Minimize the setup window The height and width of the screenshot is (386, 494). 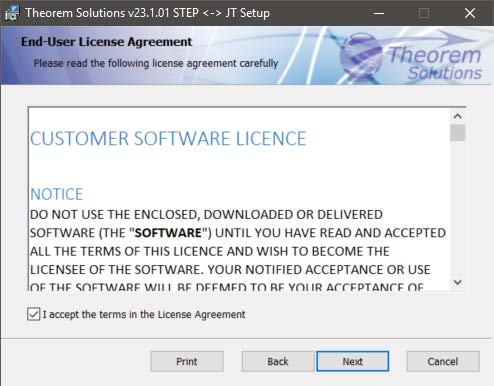pyautogui.click(x=379, y=13)
